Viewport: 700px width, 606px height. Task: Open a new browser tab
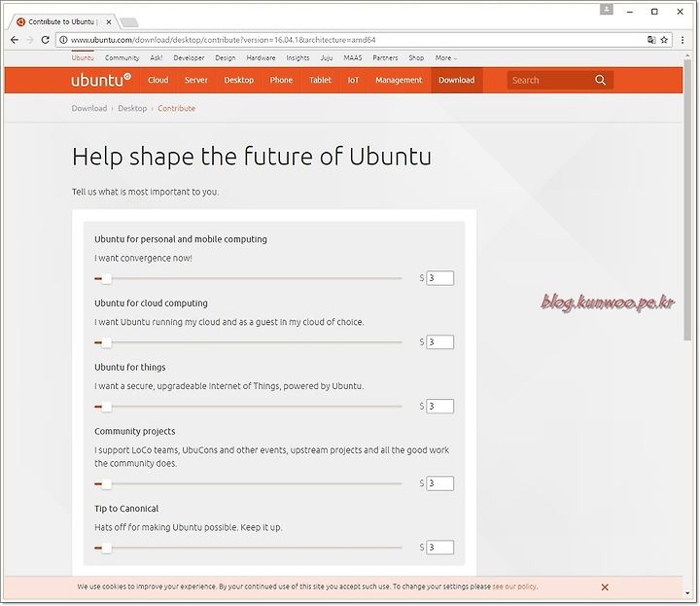129,21
